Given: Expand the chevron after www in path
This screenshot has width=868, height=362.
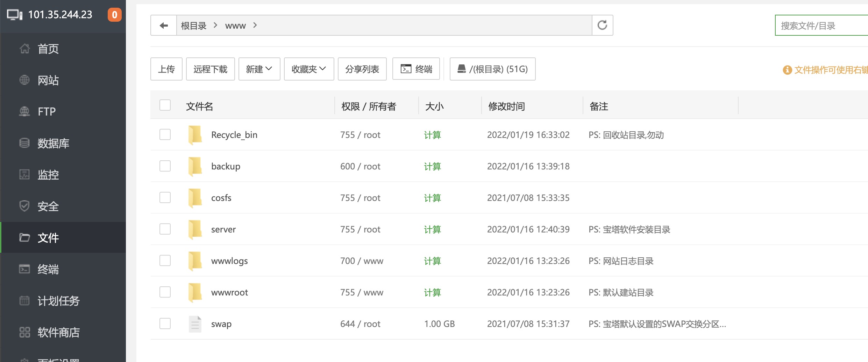Looking at the screenshot, I should click(255, 25).
